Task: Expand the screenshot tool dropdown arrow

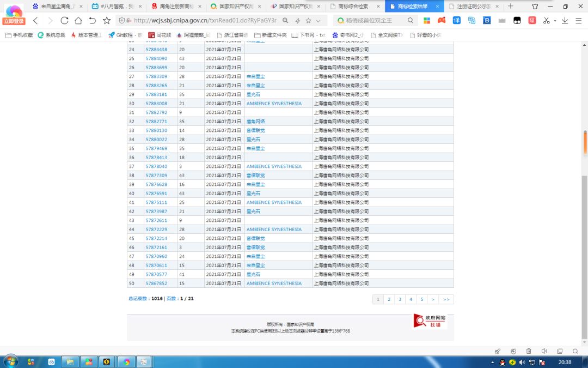Action: 555,21
